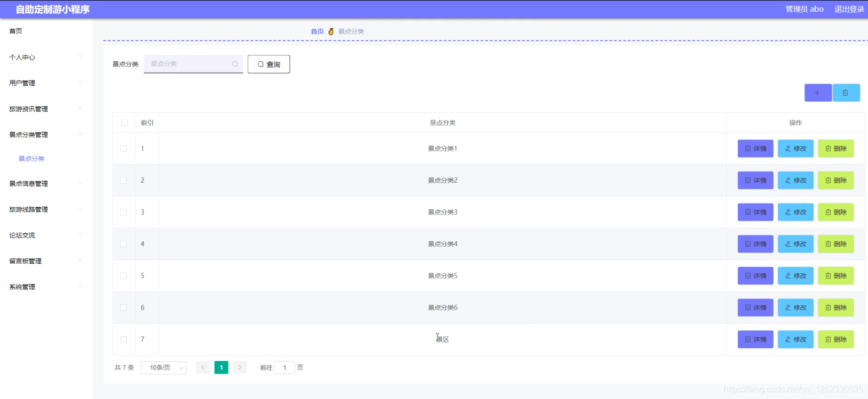Screen dimensions: 868x399
Task: Click 修改 for the 景区 row
Action: tap(796, 339)
